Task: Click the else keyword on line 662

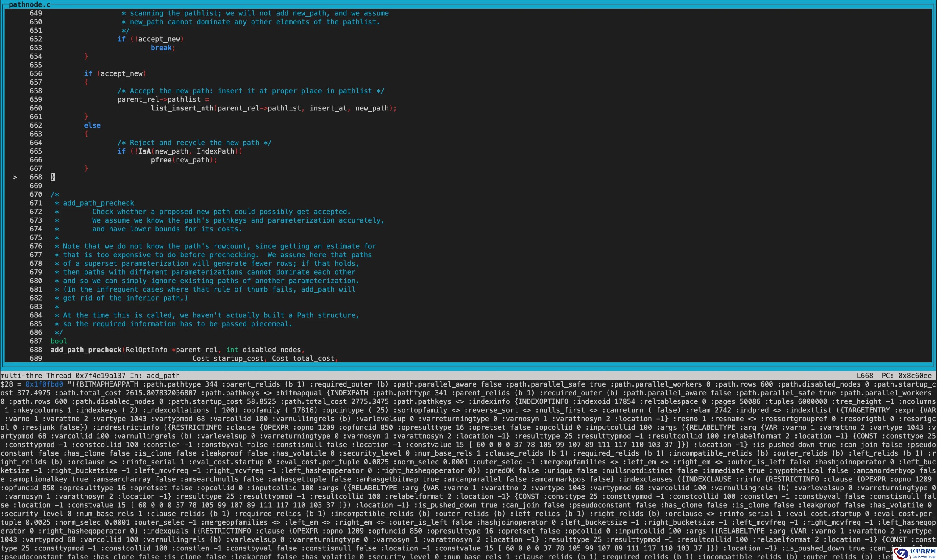Action: (92, 125)
